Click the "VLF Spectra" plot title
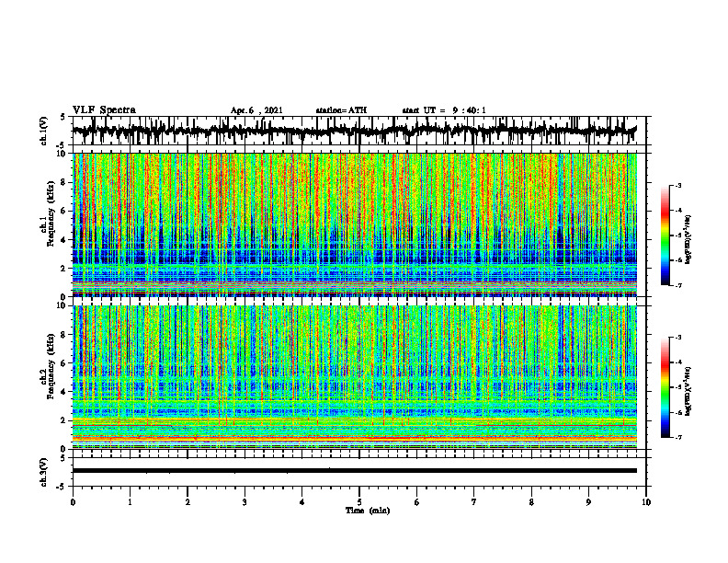Viewport: 728px width, 563px height. (x=104, y=110)
